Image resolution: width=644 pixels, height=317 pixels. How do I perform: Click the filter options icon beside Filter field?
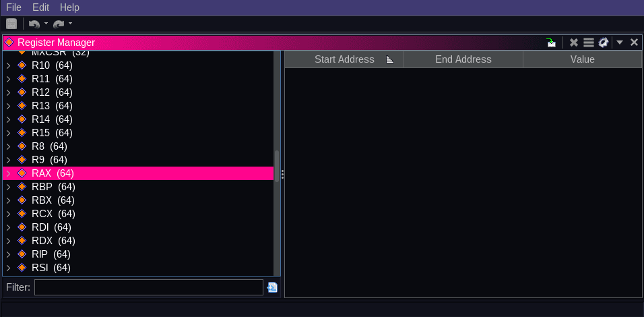click(272, 287)
